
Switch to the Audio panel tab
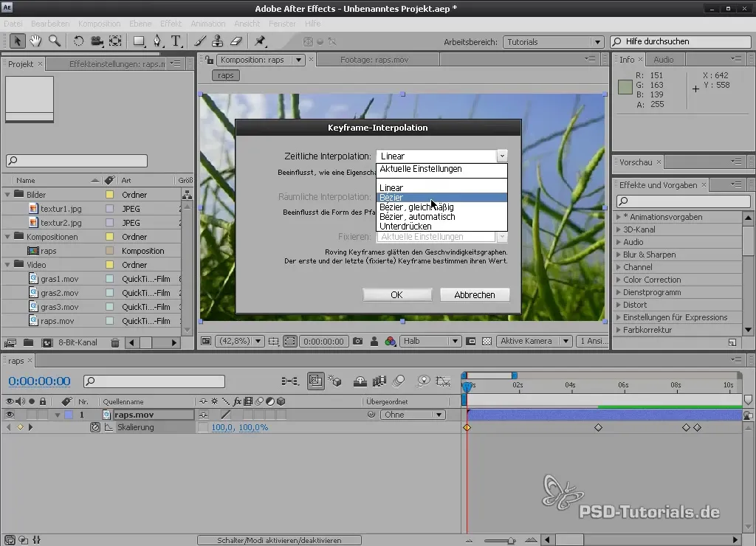click(x=664, y=60)
